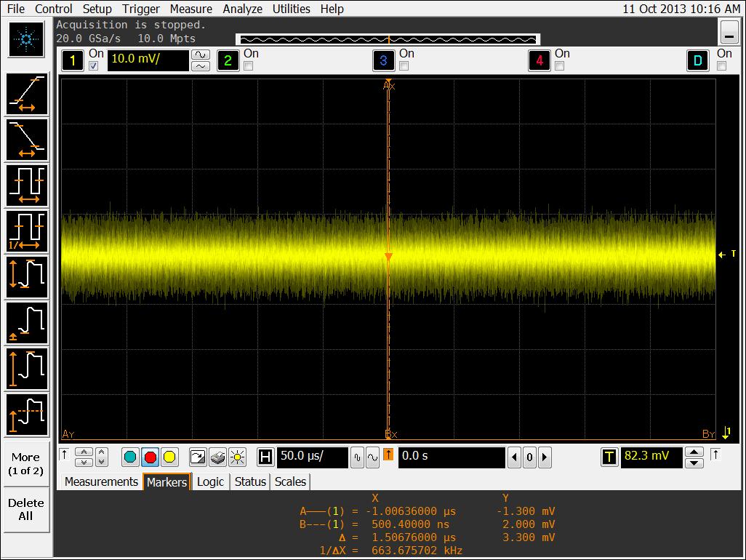Click the frequency measurement icon
This screenshot has height=560, width=746.
point(27,231)
